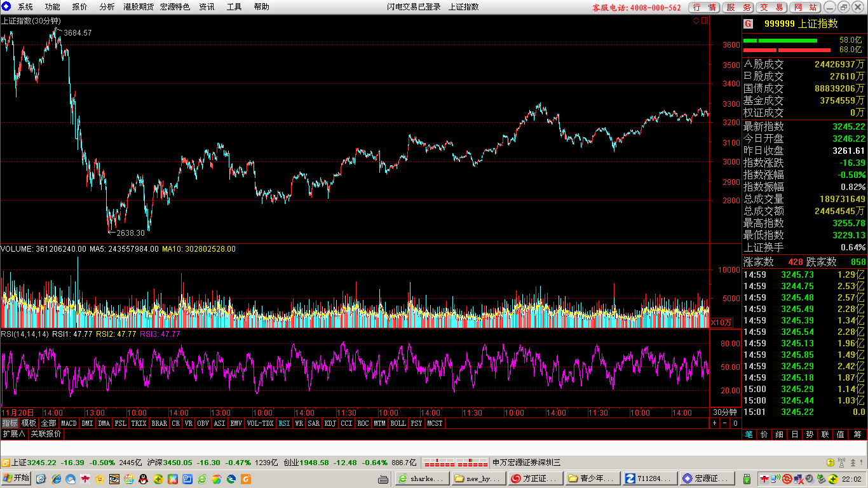Select the 笔 tab in right panel

point(749,434)
